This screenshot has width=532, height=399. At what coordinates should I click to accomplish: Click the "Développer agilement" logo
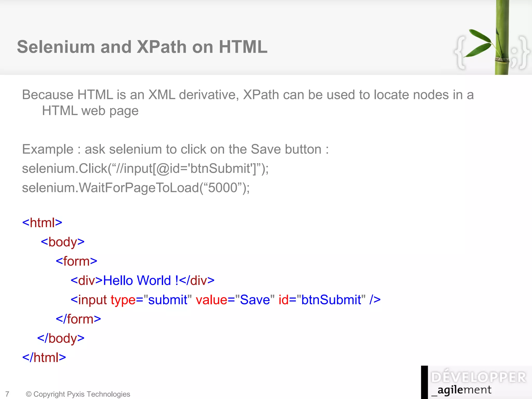pyautogui.click(x=476, y=382)
